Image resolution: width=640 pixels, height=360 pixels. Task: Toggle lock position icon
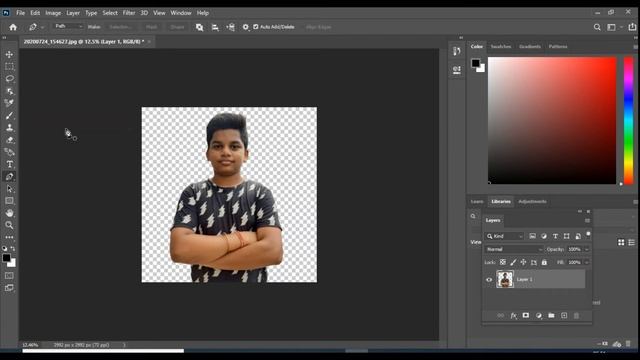coord(523,262)
